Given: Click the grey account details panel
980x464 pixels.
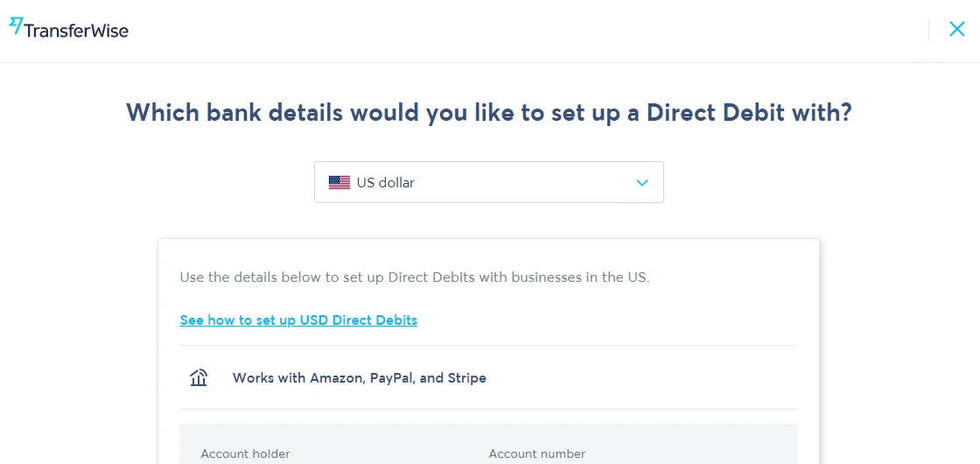Looking at the screenshot, I should pos(489,444).
